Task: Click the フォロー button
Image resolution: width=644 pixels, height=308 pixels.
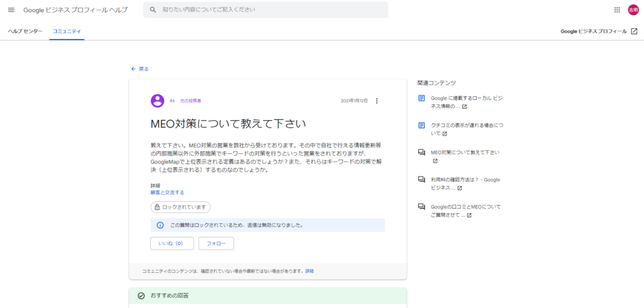Action: [x=216, y=243]
